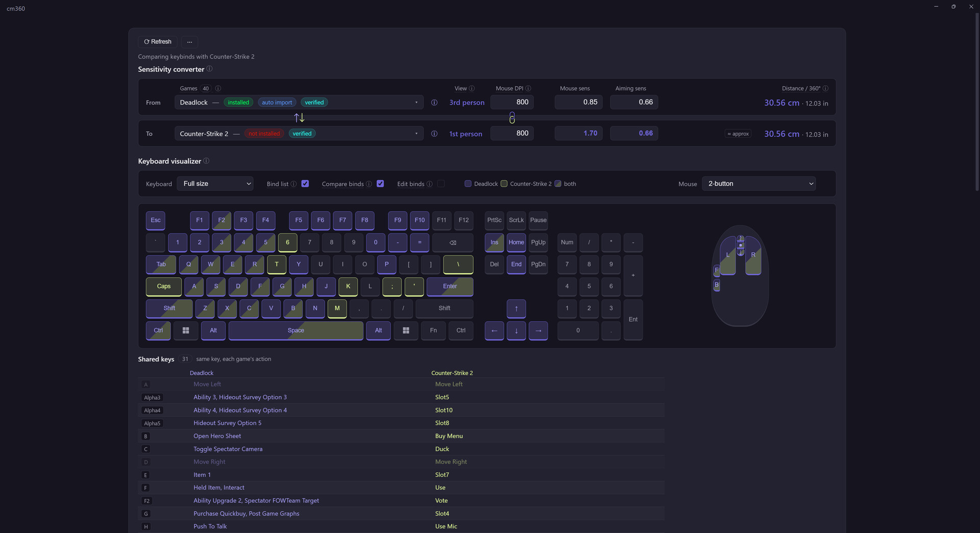980x533 pixels.
Task: Click the Caps key on keyboard visualizer
Action: click(x=164, y=286)
